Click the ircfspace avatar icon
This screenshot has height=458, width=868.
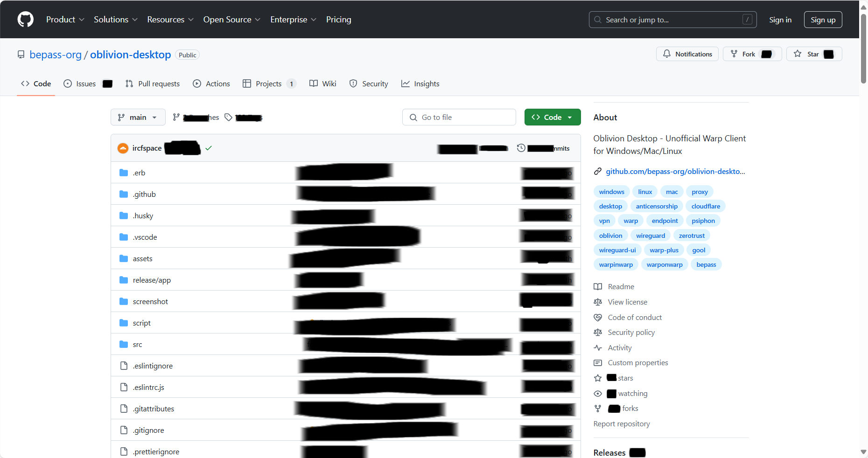[x=123, y=148]
